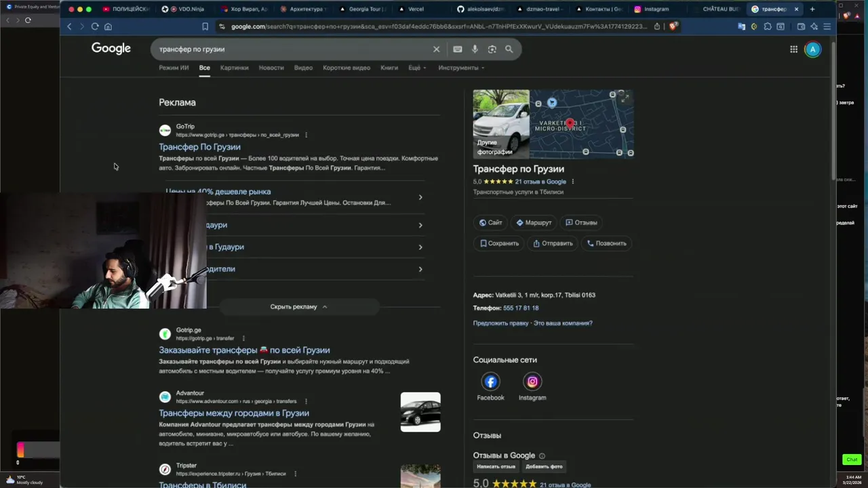This screenshot has width=868, height=488.
Task: Open three-dot menu beside GoTrip ad URL
Action: click(x=306, y=135)
